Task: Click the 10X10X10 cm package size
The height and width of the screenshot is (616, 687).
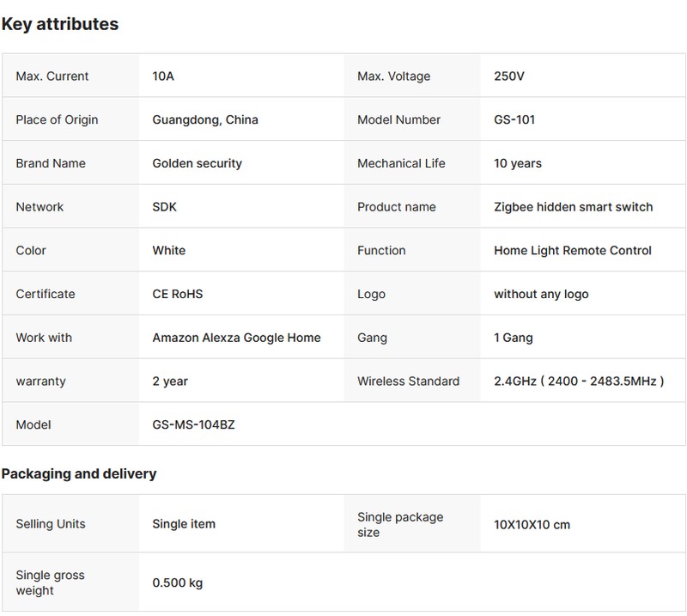Action: pyautogui.click(x=532, y=525)
